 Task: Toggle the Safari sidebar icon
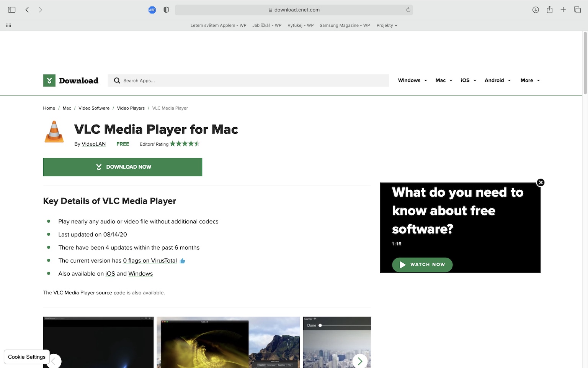pos(11,10)
